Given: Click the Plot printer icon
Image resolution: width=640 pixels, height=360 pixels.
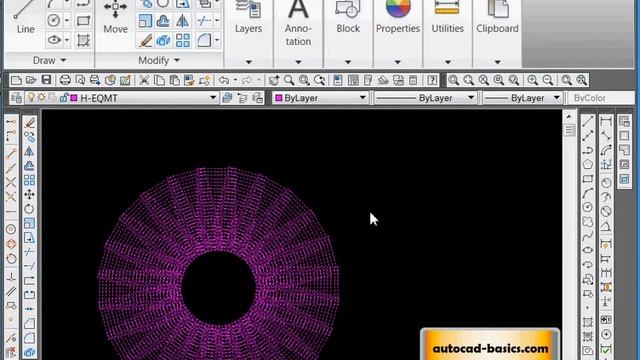Looking at the screenshot, I should click(x=65, y=80).
